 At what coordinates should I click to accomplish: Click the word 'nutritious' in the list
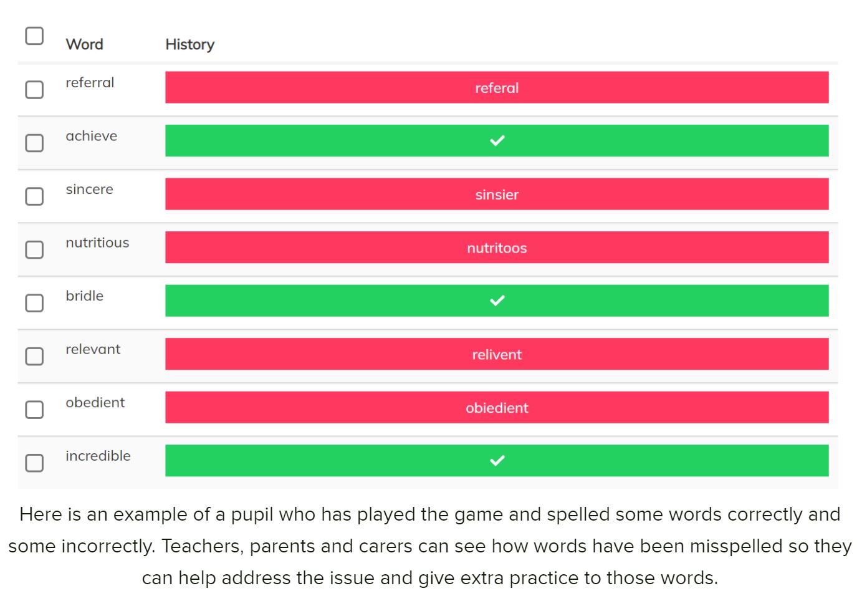97,243
